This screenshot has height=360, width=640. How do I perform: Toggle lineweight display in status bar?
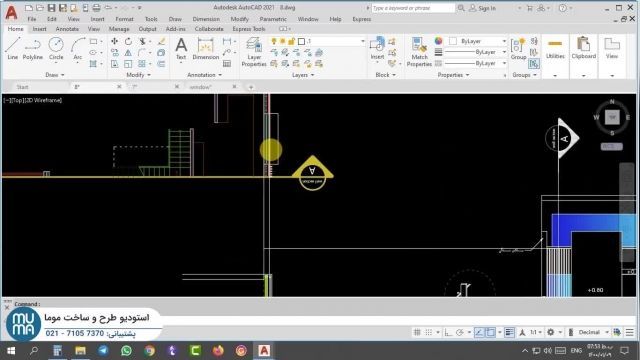509,332
